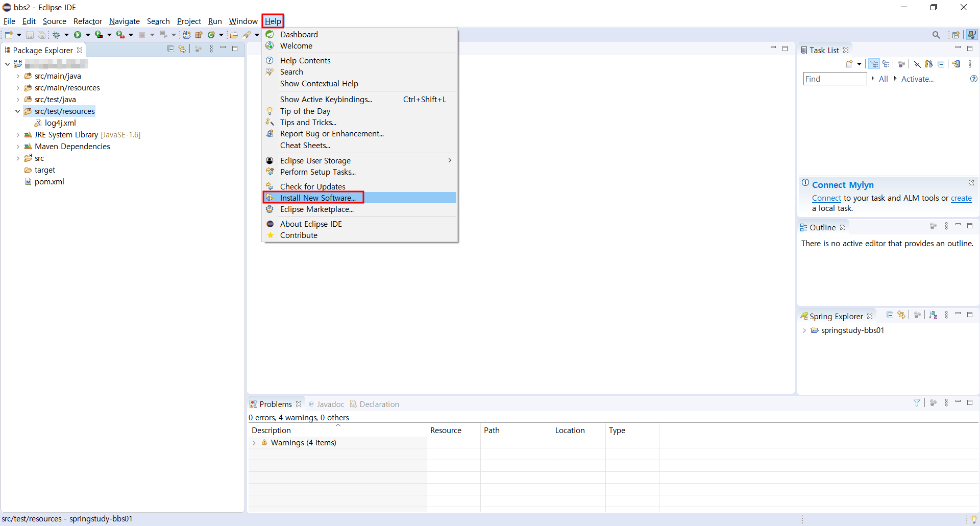Open the Help menu
980x526 pixels.
click(x=273, y=21)
